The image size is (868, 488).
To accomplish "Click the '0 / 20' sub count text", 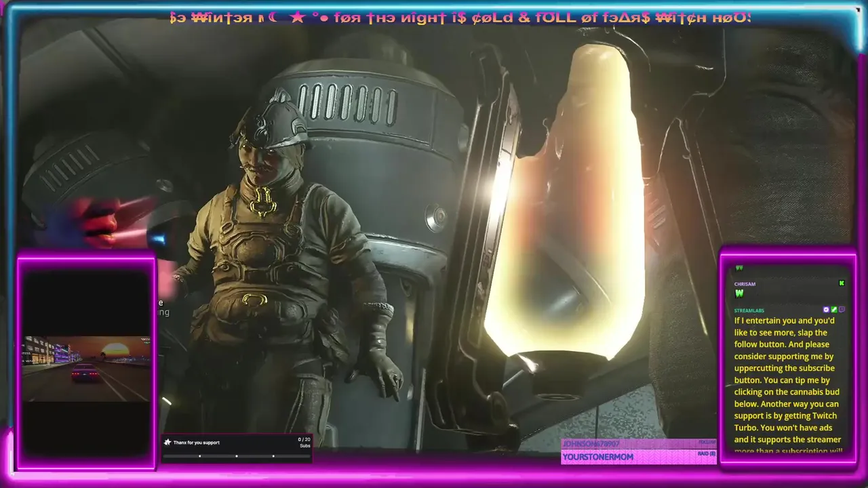I will point(304,440).
